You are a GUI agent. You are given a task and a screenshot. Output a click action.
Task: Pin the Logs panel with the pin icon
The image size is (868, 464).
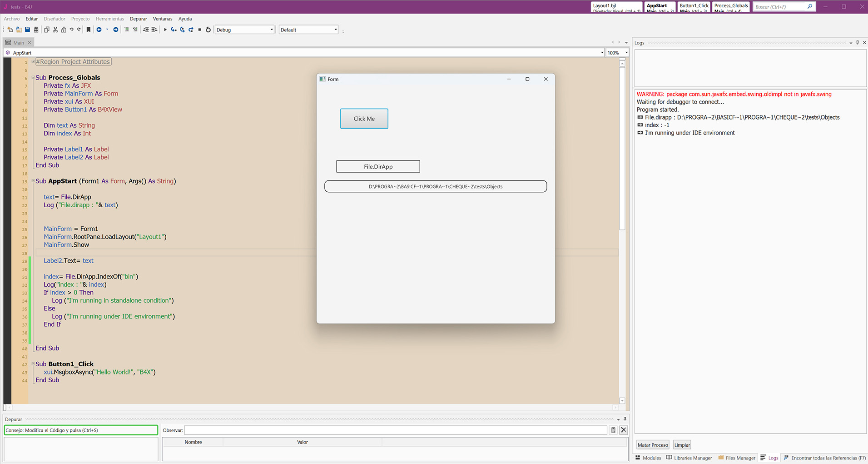click(858, 42)
